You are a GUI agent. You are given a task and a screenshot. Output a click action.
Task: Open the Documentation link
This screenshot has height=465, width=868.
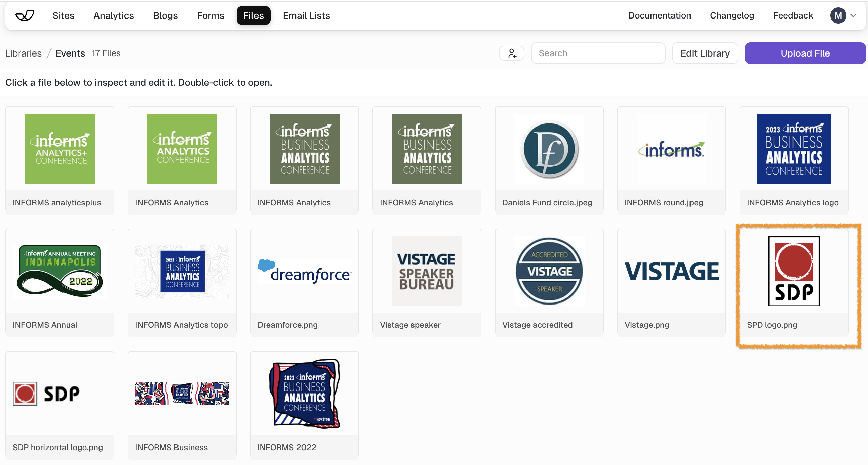[x=660, y=15]
